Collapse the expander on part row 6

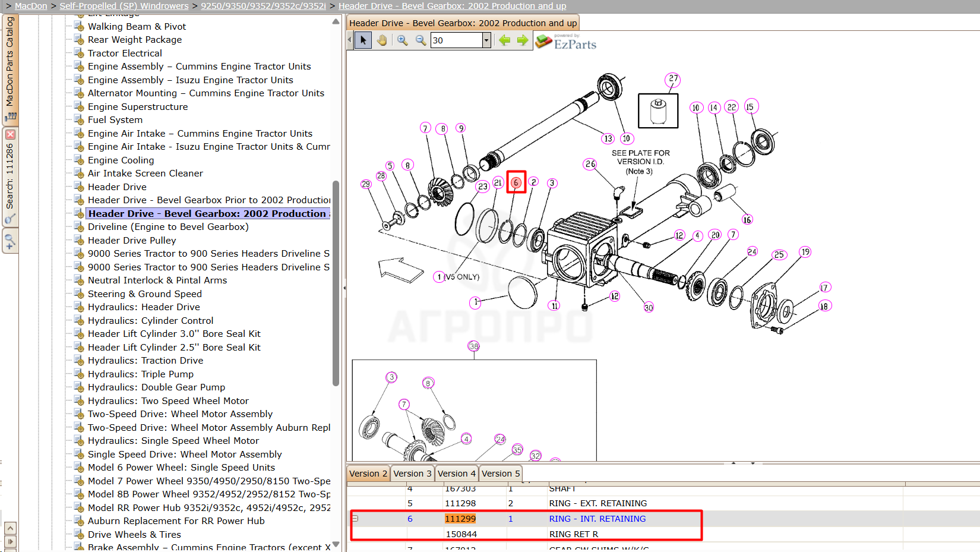click(x=355, y=519)
